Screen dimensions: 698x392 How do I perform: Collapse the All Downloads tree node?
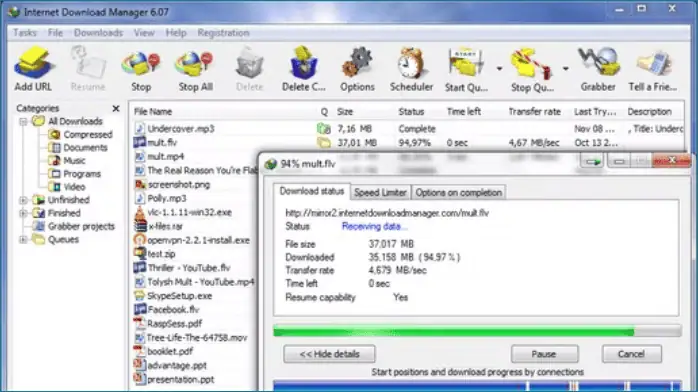[23, 121]
